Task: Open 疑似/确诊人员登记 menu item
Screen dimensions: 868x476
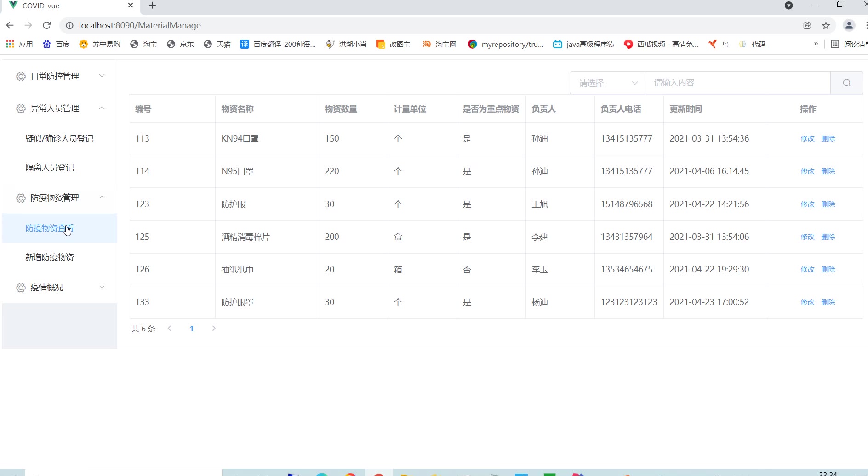Action: 59,139
